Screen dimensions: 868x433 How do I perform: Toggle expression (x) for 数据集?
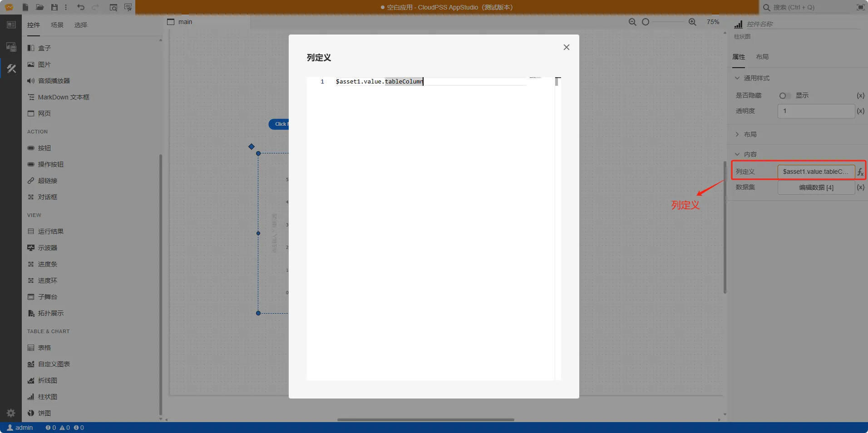point(860,187)
